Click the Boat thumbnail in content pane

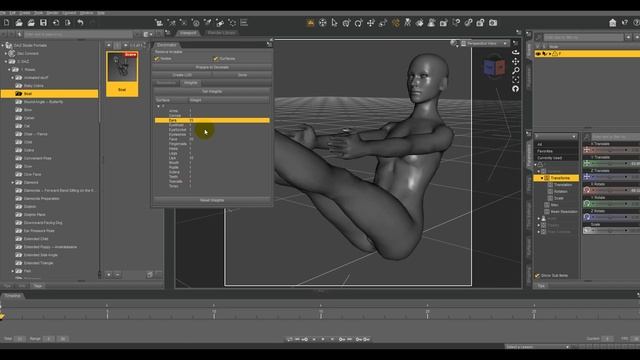coord(122,74)
